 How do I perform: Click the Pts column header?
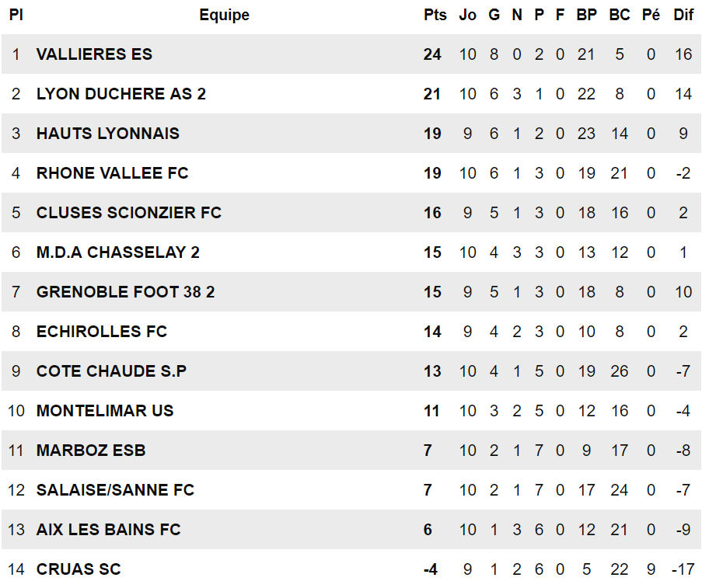point(435,15)
